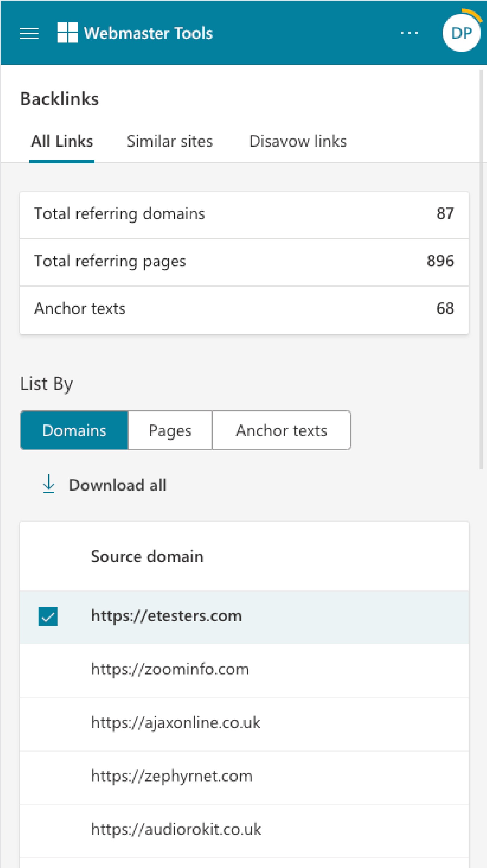The image size is (487, 868).
Task: Select Domains in the List By control
Action: tap(74, 430)
